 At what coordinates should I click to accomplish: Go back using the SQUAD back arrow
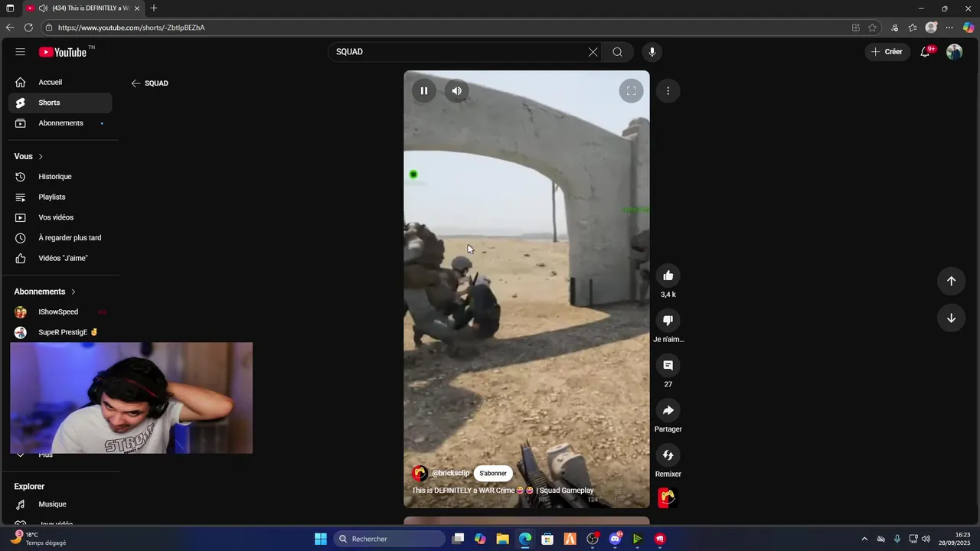136,83
